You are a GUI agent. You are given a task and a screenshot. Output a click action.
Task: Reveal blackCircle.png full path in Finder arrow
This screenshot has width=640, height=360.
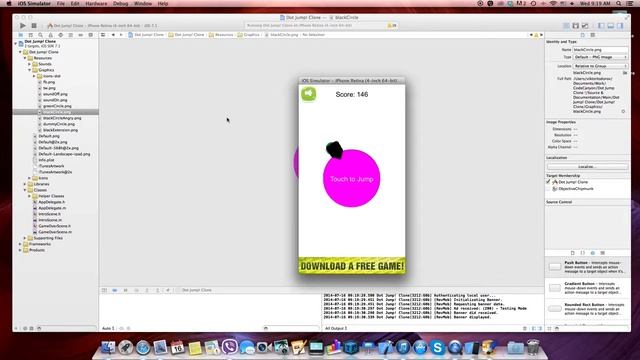[623, 111]
